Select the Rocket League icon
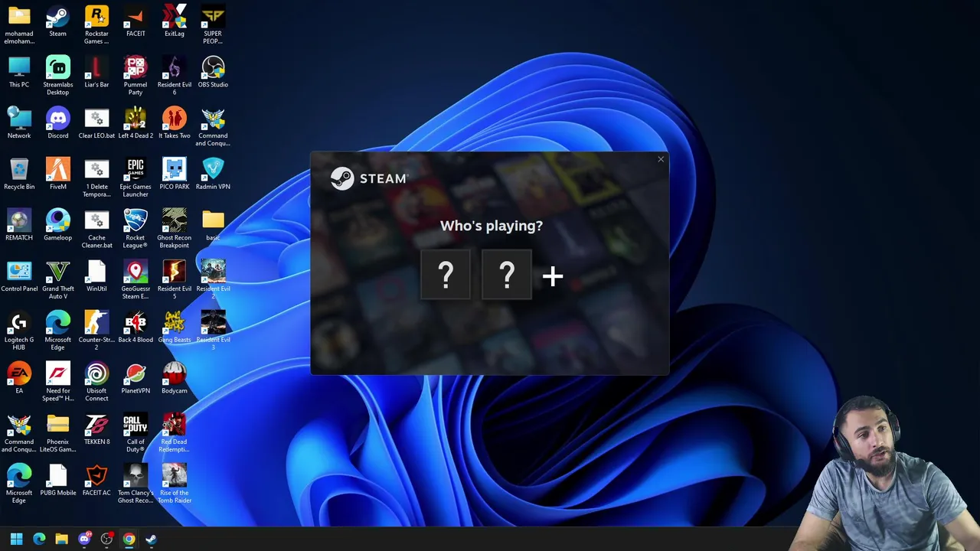Viewport: 980px width, 551px height. point(136,229)
